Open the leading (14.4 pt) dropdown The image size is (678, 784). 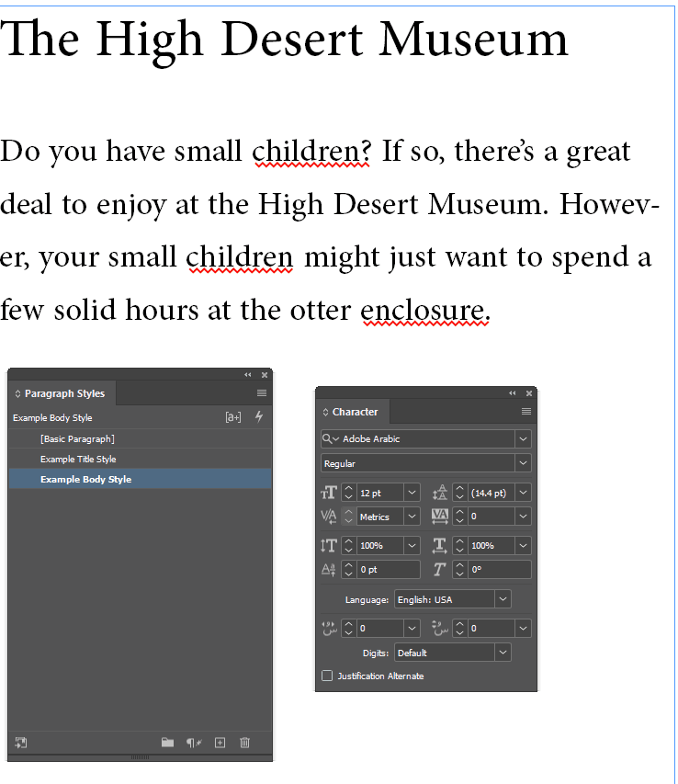pos(523,493)
